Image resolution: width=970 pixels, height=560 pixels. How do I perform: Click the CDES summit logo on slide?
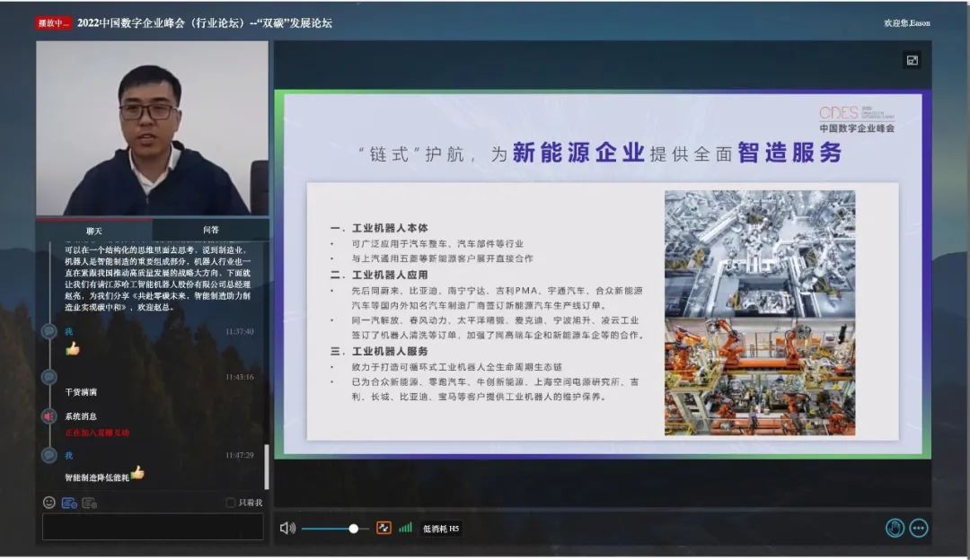[857, 118]
